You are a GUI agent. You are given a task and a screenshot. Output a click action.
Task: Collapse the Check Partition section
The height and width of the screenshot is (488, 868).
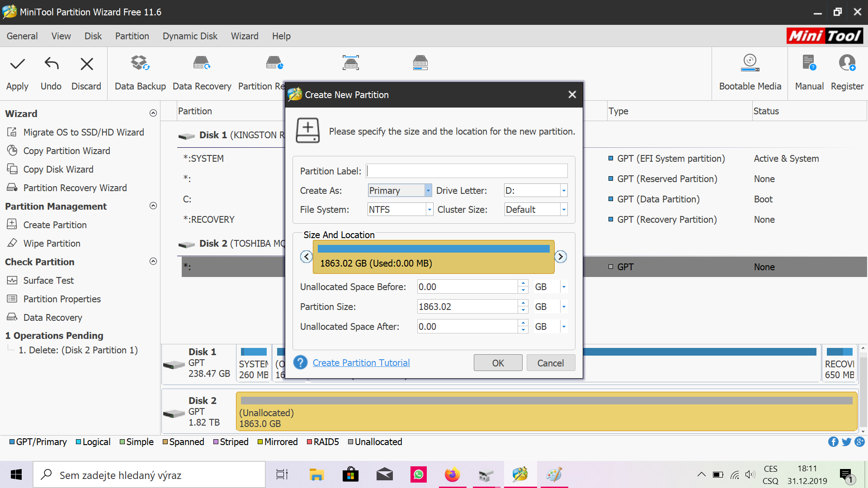(x=153, y=262)
